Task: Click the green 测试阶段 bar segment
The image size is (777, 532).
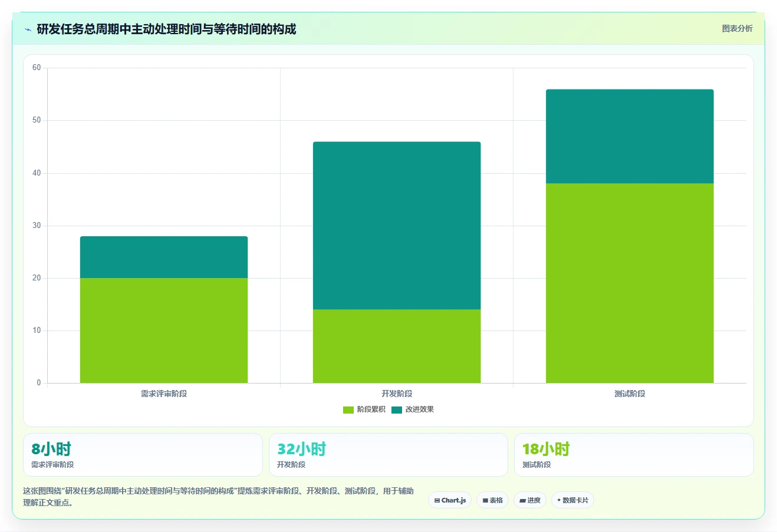Action: tap(630, 283)
